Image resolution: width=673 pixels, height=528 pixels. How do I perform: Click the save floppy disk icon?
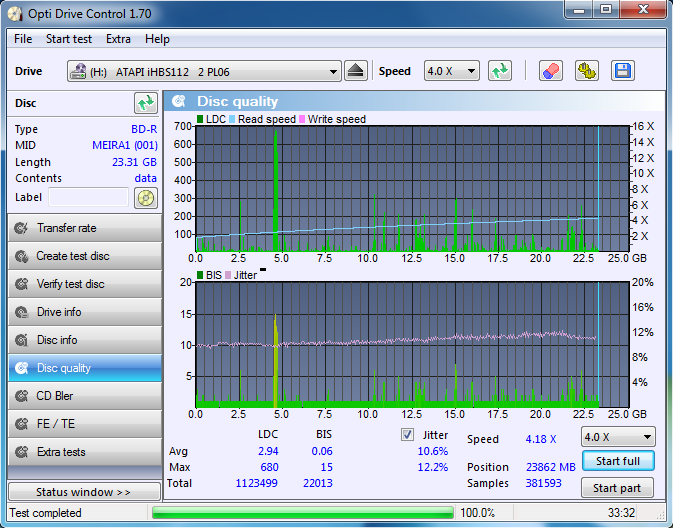pyautogui.click(x=622, y=71)
